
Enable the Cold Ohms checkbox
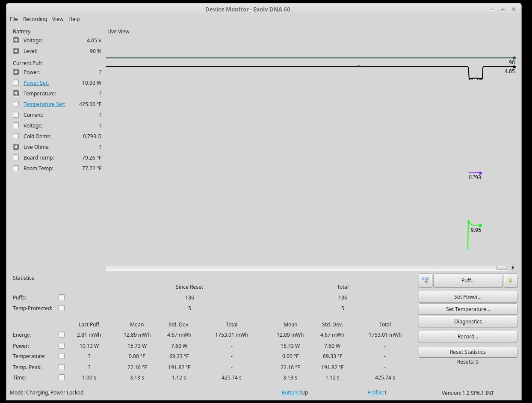coord(16,136)
